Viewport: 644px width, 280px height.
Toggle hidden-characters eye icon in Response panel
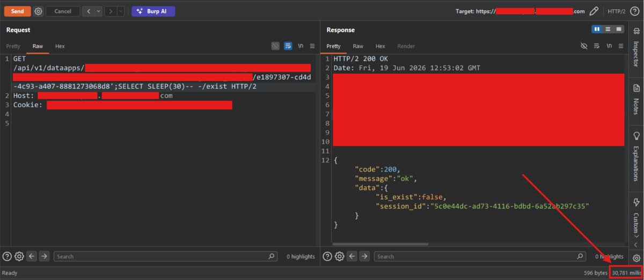(584, 46)
